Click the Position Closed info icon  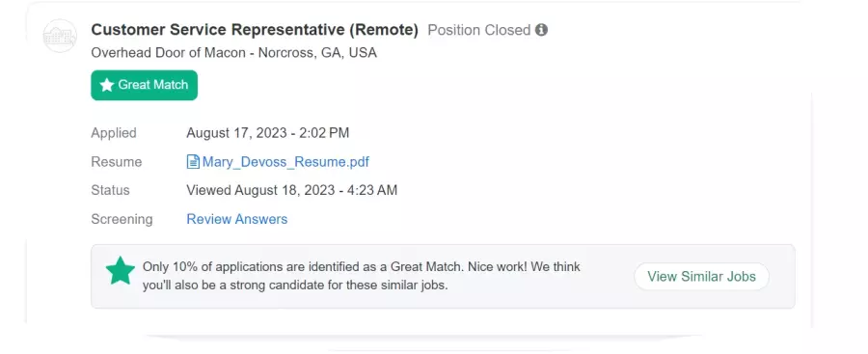point(541,30)
